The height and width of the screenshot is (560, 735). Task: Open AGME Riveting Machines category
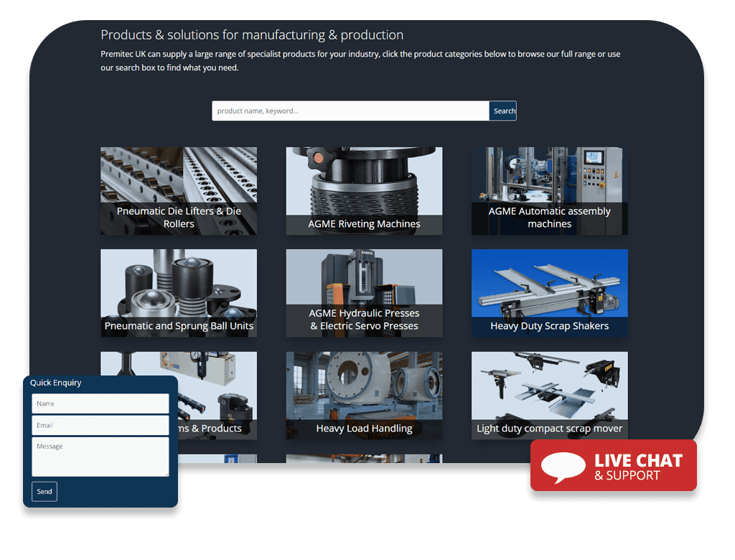pyautogui.click(x=364, y=191)
